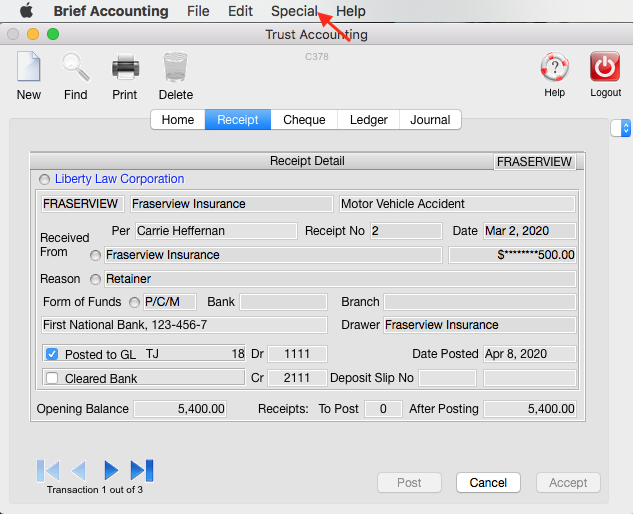
Task: Click the FRASERVIEW header box in Receipt Detail
Action: click(534, 162)
